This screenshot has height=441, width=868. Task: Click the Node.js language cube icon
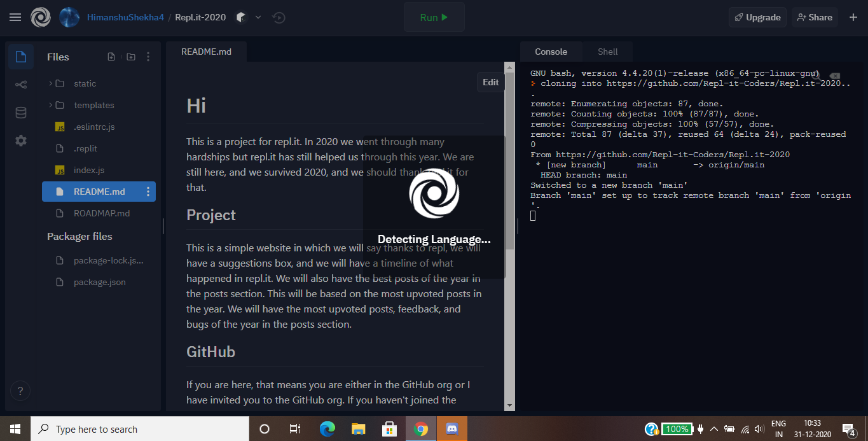(x=240, y=17)
